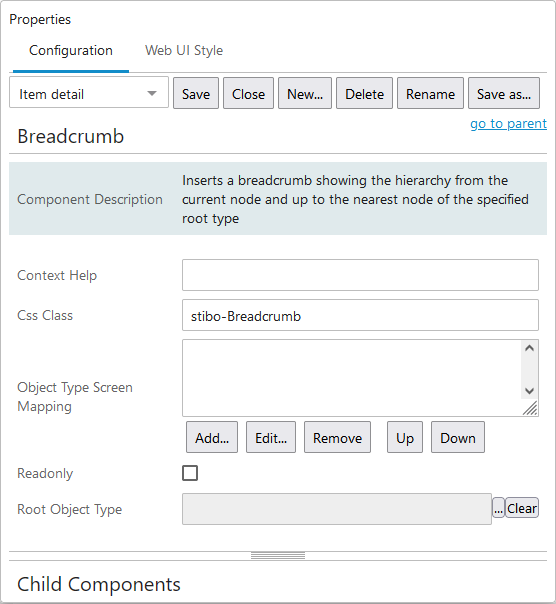Open Root Object Type ellipsis picker
556x604 pixels.
coord(498,508)
